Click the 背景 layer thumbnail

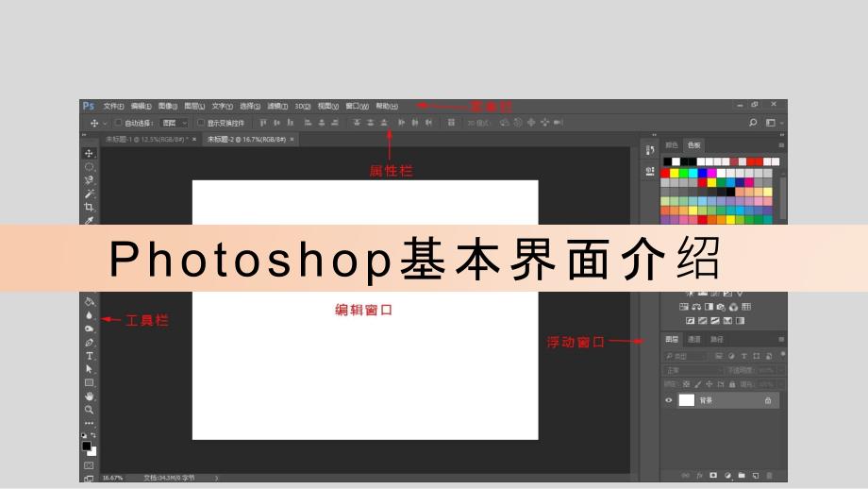687,400
